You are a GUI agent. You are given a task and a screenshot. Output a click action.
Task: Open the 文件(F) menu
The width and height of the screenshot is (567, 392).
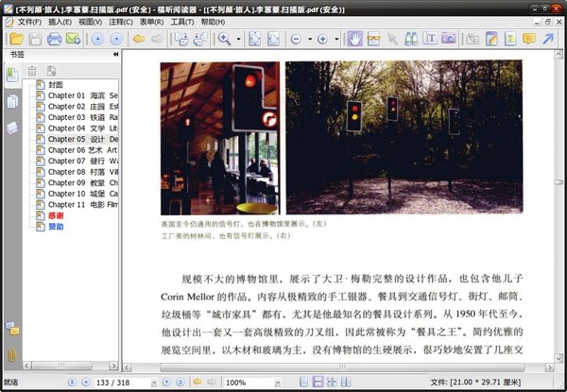[x=29, y=22]
